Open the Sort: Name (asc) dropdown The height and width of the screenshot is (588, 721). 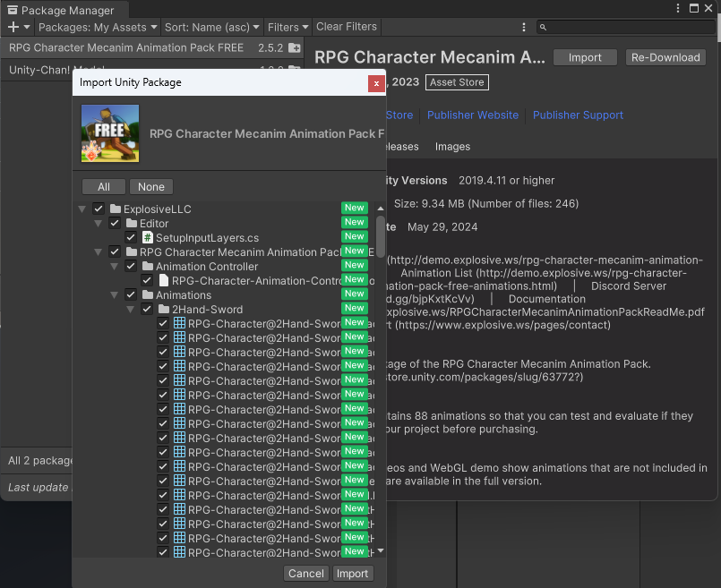(211, 27)
